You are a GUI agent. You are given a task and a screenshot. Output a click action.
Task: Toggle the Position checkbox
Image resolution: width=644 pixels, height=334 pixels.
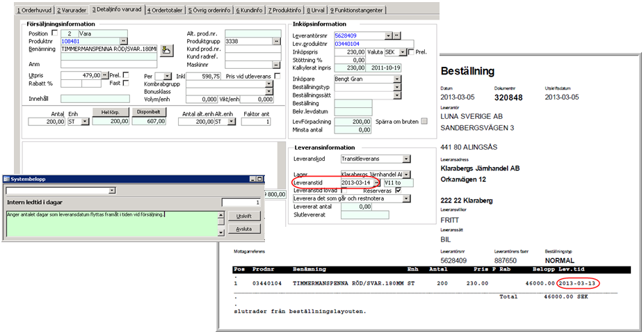coord(55,33)
